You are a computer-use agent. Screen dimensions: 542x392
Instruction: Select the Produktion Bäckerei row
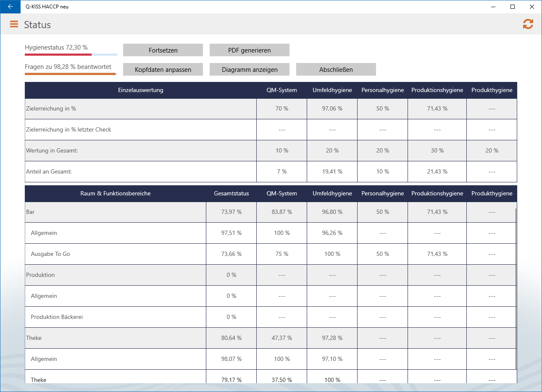[x=270, y=317]
